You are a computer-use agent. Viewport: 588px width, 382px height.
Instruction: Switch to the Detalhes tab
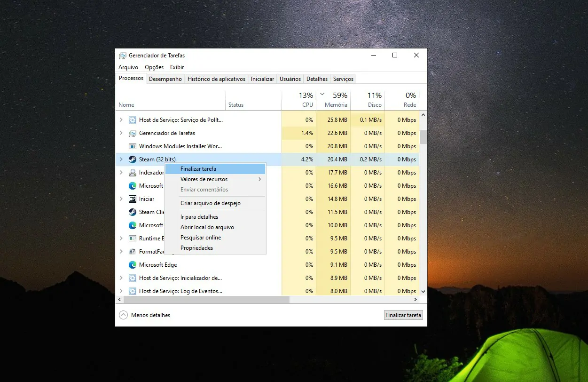pos(317,79)
